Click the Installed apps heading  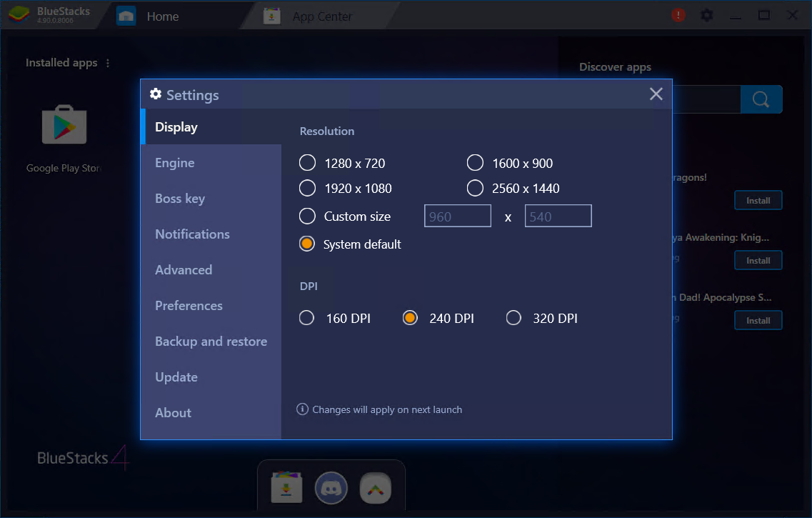tap(61, 63)
